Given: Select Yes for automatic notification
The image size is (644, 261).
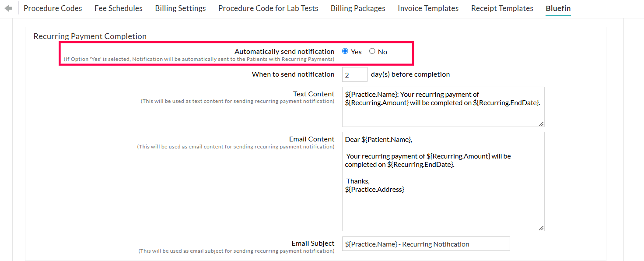Looking at the screenshot, I should (345, 51).
